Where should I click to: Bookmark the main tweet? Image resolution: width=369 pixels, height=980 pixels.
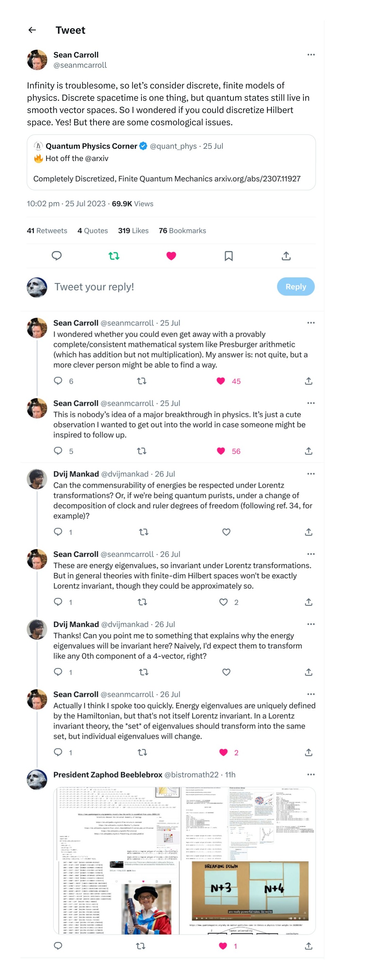[x=229, y=256]
